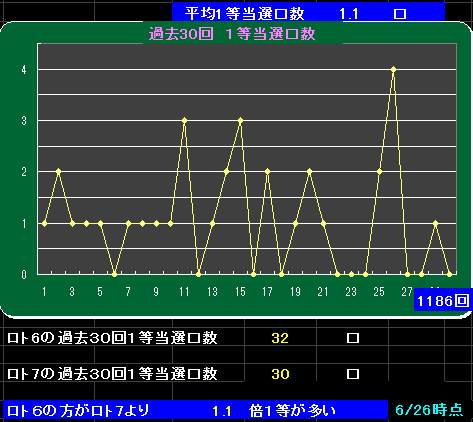Select the average value 1.1 in the top row
473x422 pixels.
(x=349, y=14)
